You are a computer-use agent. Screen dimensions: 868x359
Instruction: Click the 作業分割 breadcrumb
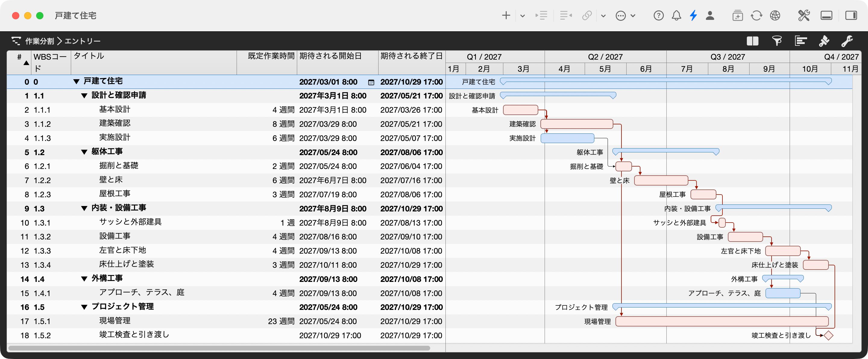coord(39,41)
